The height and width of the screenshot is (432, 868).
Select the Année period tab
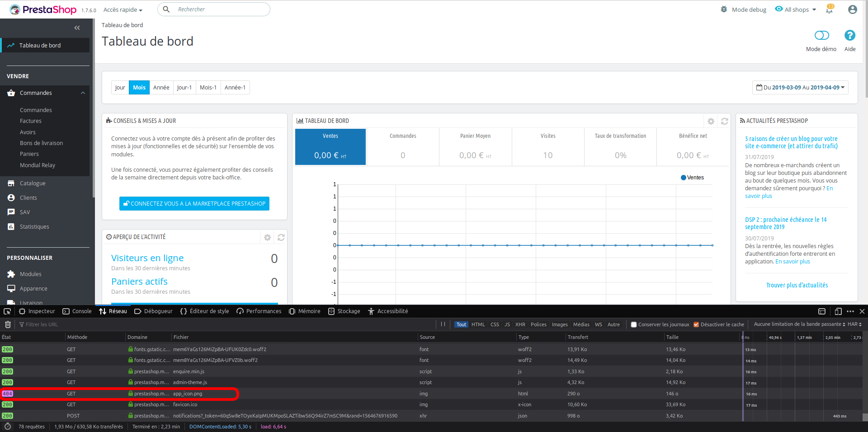coord(161,88)
